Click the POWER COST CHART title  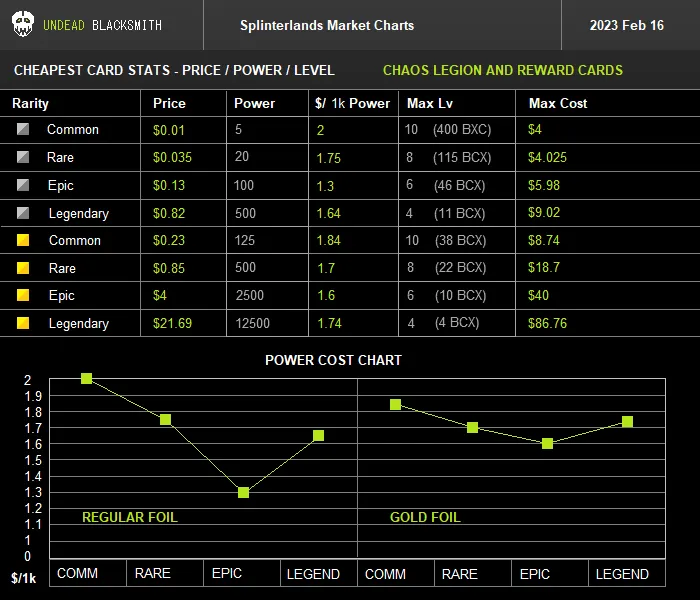click(x=333, y=360)
